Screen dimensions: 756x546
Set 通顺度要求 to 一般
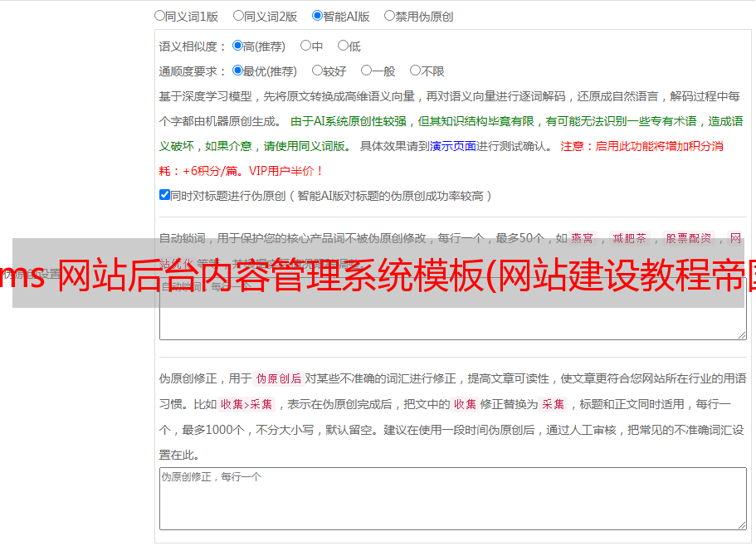tap(367, 71)
